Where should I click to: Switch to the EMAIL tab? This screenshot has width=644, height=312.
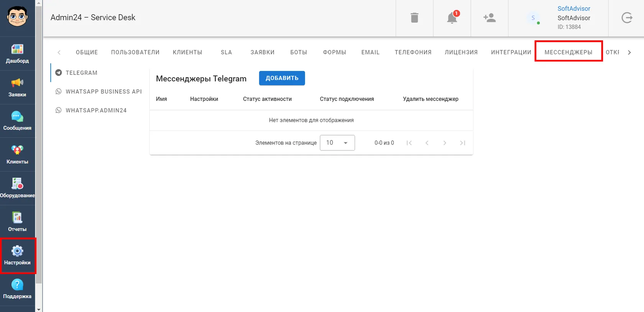371,52
